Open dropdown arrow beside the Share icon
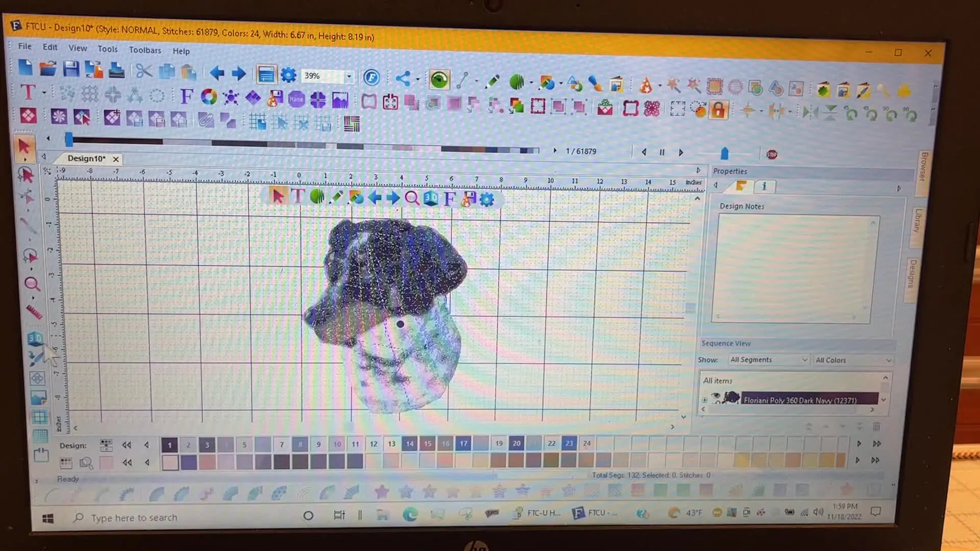 418,80
